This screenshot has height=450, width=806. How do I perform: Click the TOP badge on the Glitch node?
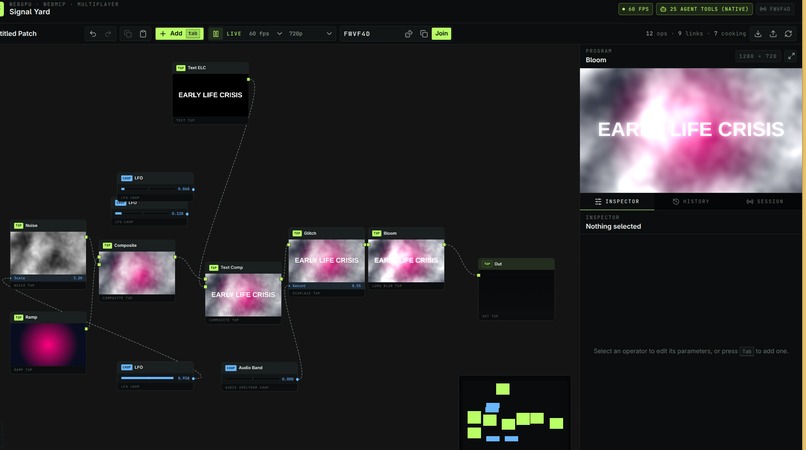click(297, 233)
